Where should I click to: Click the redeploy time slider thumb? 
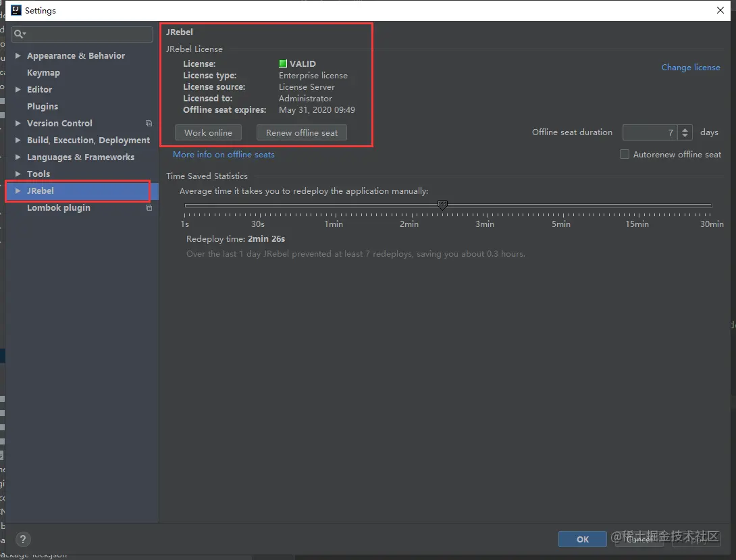[x=442, y=205]
